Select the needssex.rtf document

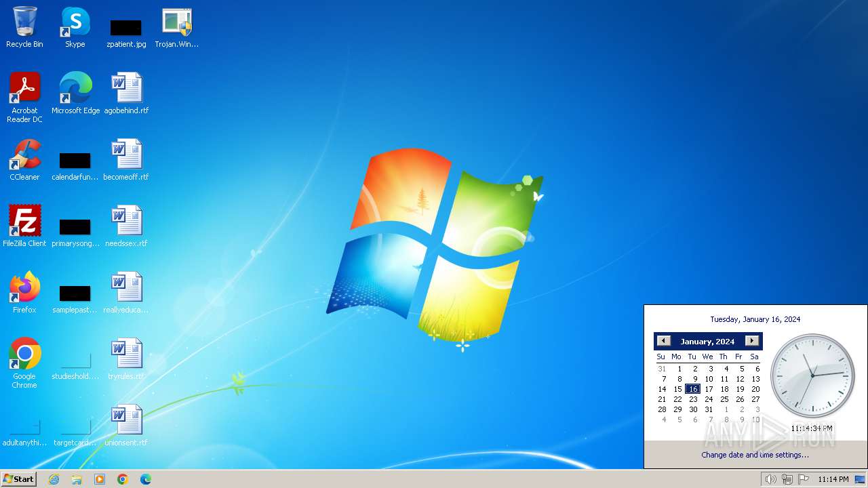pyautogui.click(x=126, y=226)
